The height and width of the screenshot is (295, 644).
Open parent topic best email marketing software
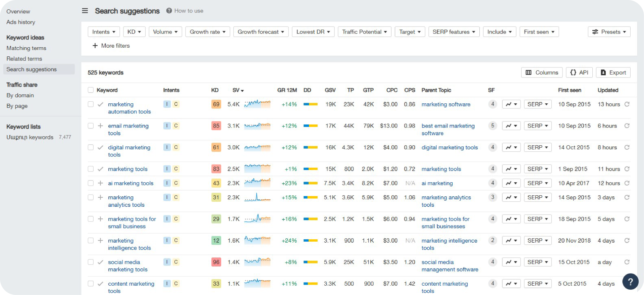(x=448, y=130)
